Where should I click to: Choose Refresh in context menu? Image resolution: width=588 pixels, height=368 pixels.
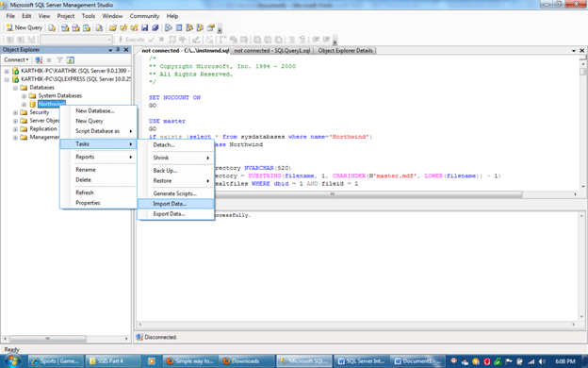[x=98, y=192]
